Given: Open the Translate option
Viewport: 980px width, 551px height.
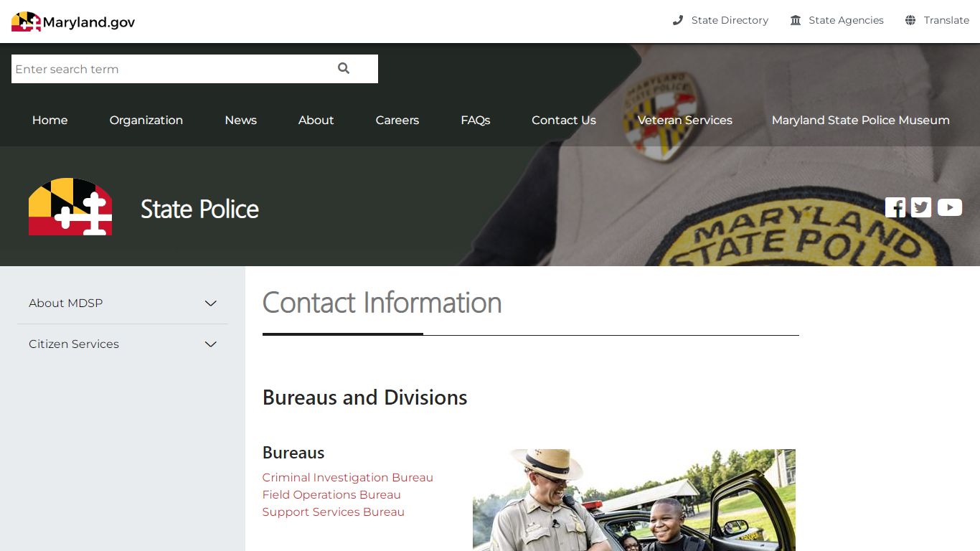Looking at the screenshot, I should (x=946, y=20).
